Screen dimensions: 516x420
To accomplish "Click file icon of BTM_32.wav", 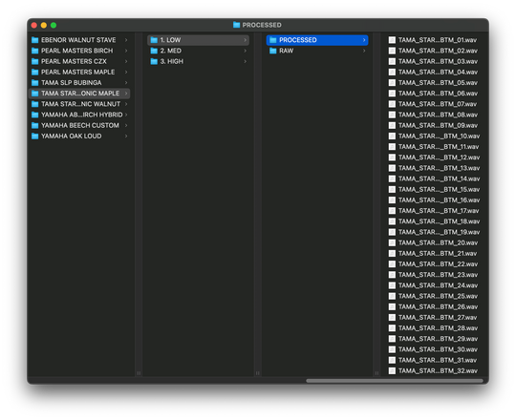I will pyautogui.click(x=392, y=370).
